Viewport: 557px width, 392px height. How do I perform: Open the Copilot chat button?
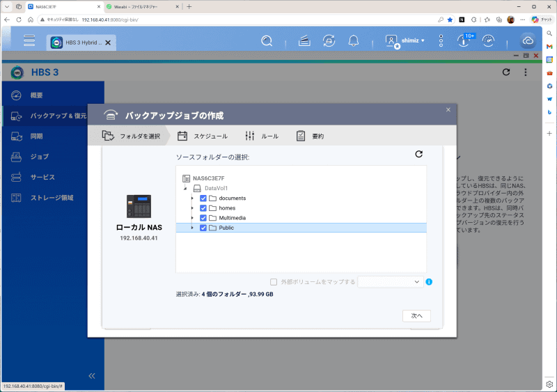542,20
